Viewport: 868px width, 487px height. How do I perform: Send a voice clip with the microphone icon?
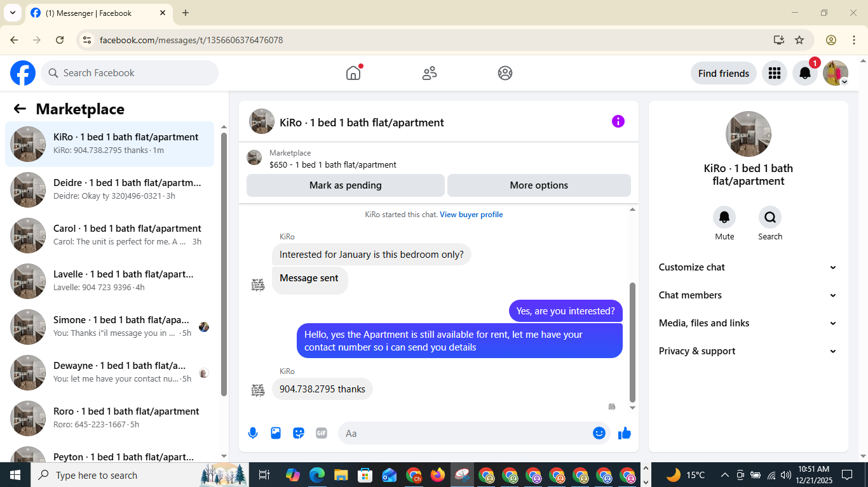click(x=253, y=433)
